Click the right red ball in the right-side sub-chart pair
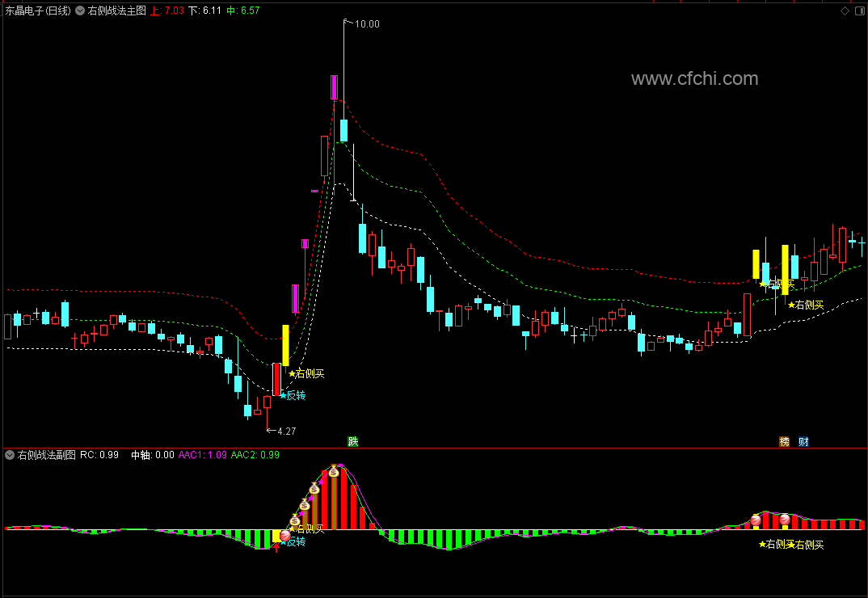 pos(785,520)
